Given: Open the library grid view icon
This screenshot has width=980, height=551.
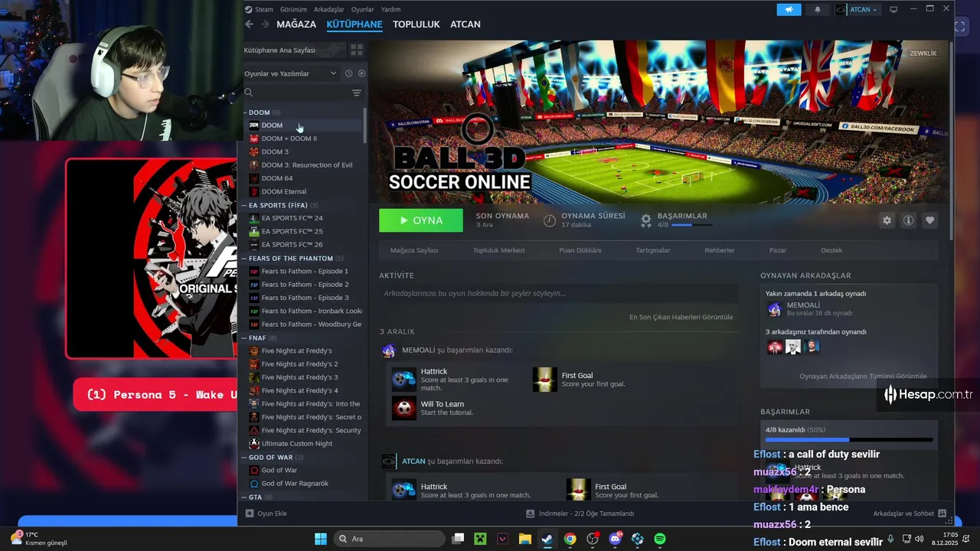Looking at the screenshot, I should click(x=357, y=50).
